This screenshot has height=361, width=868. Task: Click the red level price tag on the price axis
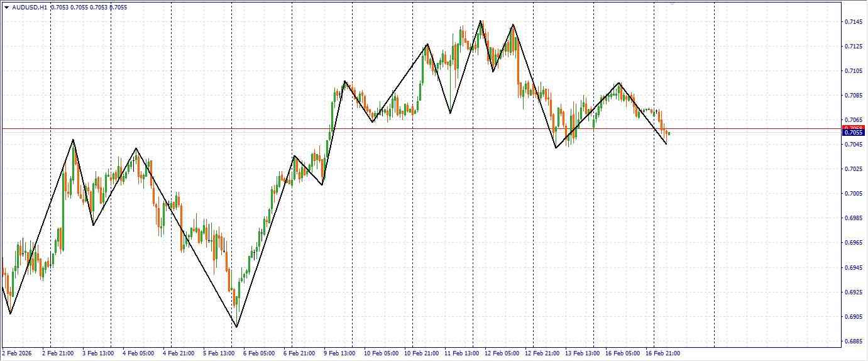tap(854, 128)
